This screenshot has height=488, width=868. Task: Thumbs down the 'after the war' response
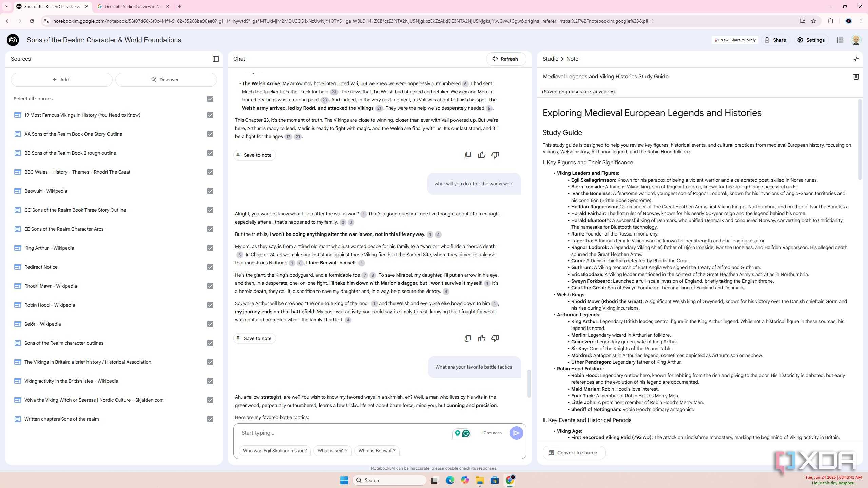pyautogui.click(x=495, y=338)
